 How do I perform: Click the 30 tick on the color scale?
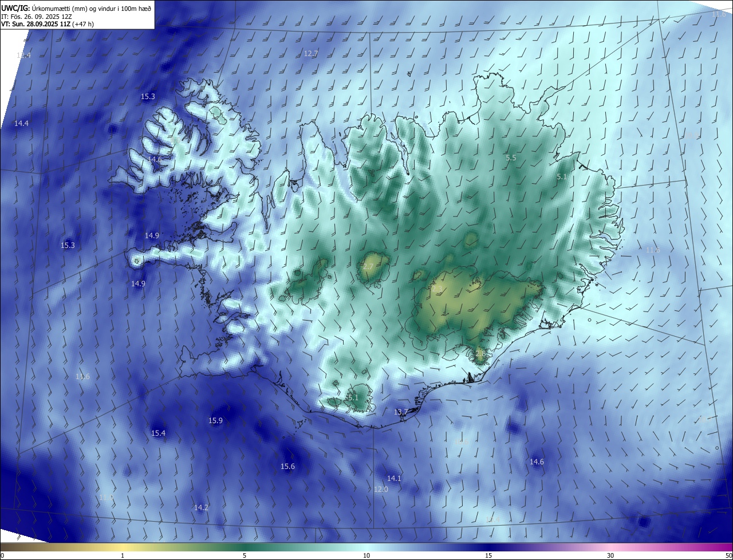610,555
